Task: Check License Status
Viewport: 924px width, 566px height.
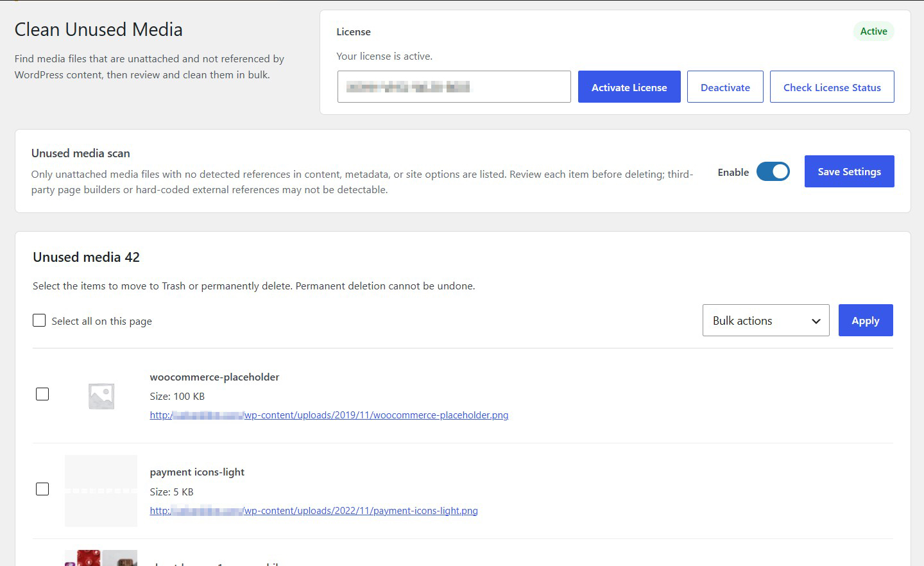Action: [x=832, y=87]
